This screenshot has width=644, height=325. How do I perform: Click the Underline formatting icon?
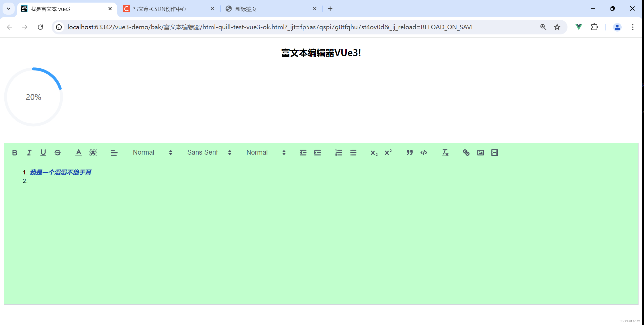coord(43,153)
